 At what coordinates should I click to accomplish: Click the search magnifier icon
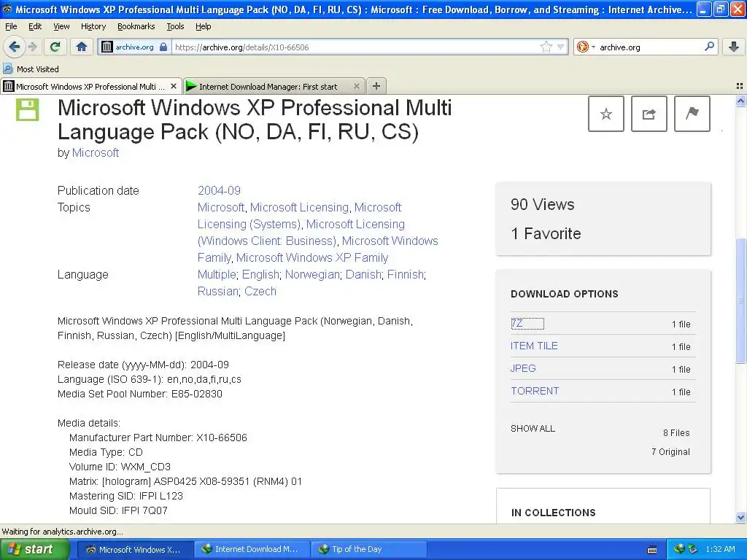tap(709, 46)
